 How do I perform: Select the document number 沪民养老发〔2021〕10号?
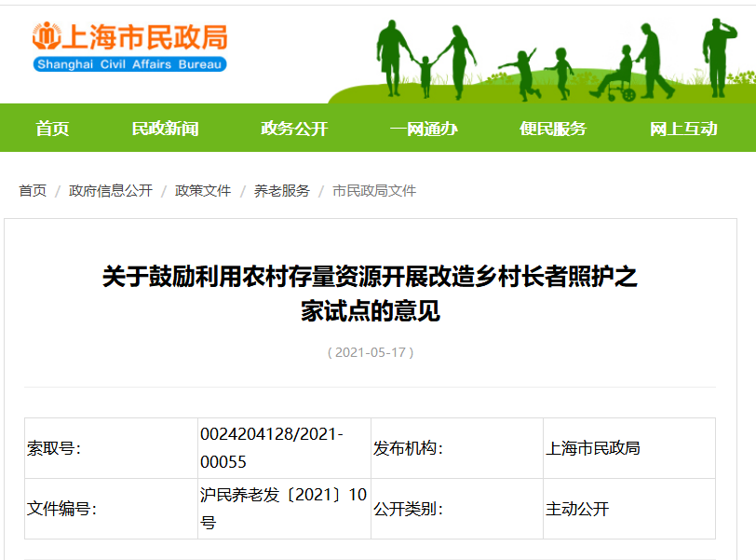285,509
